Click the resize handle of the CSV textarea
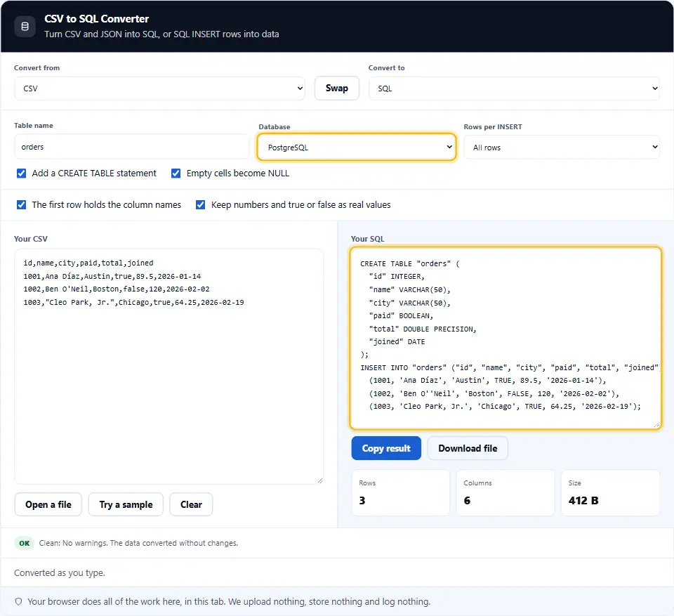 pyautogui.click(x=320, y=480)
